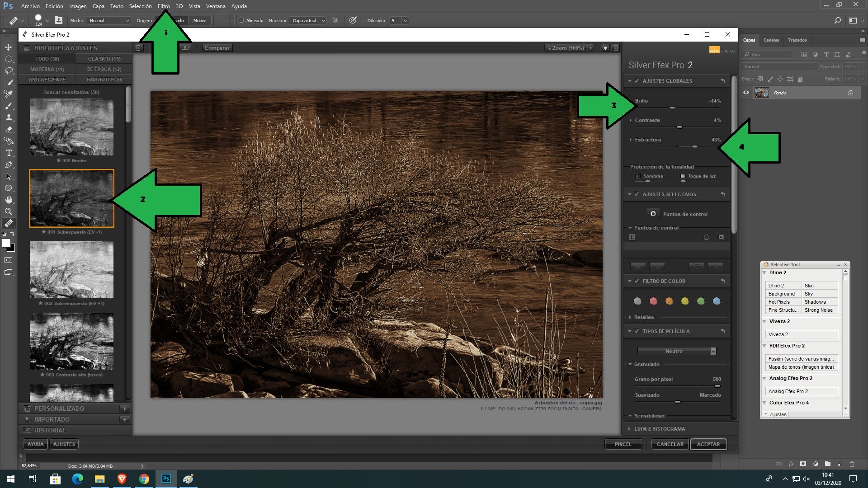Open the Modo Normal dropdown
The image size is (868, 488).
tap(108, 20)
